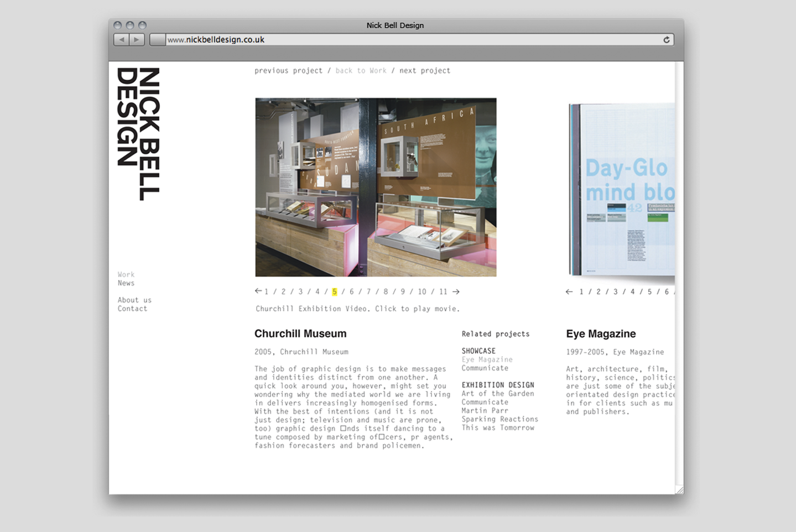The image size is (796, 532).
Task: Select Churchill image 10 in pager
Action: pyautogui.click(x=422, y=291)
